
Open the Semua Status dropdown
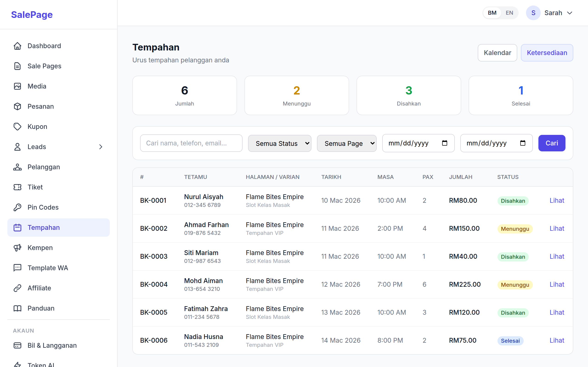(x=280, y=143)
